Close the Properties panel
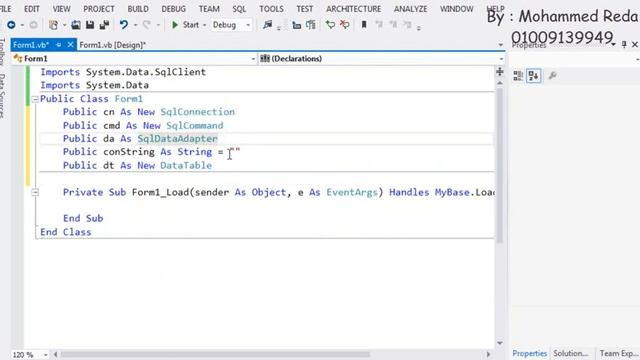Viewport: 640px width, 360px height. [635, 44]
